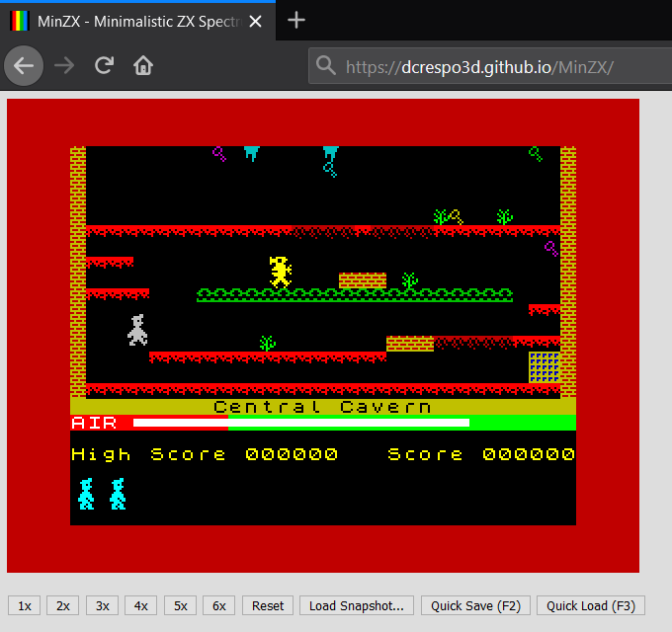672x632 pixels.
Task: Click the search magnifier in the address bar
Action: [x=326, y=65]
